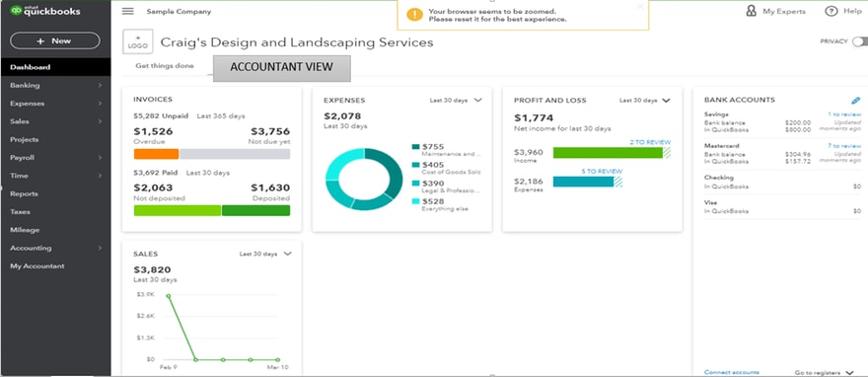Image resolution: width=868 pixels, height=377 pixels.
Task: Click the $1,526 Overdue amount
Action: pyautogui.click(x=153, y=132)
